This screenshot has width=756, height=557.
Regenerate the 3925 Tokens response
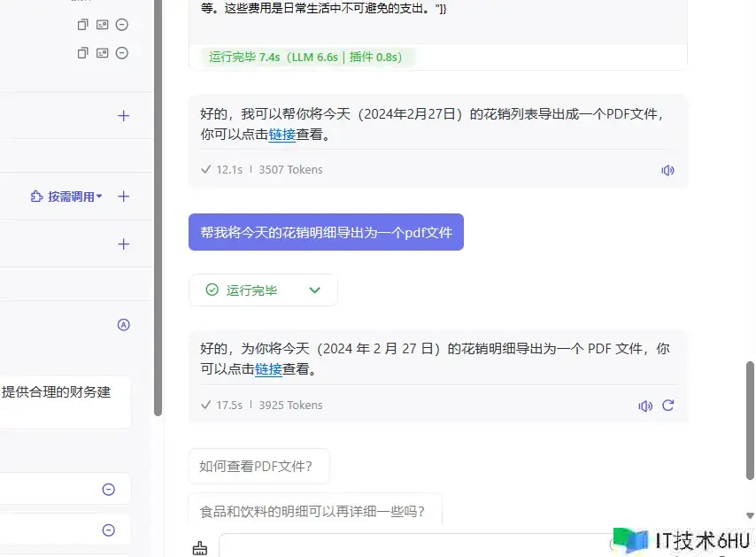[668, 406]
